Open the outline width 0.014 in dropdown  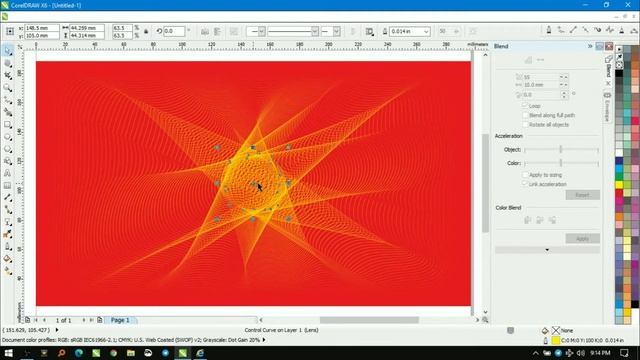426,31
